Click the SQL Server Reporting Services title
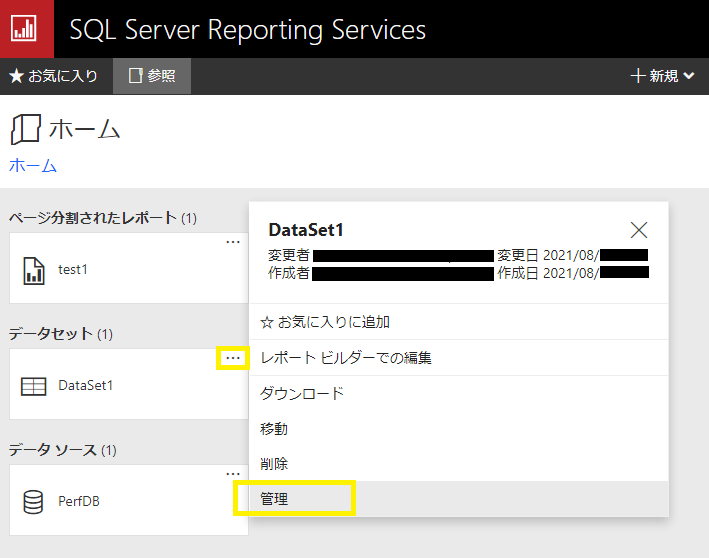This screenshot has width=709, height=558. coord(248,30)
